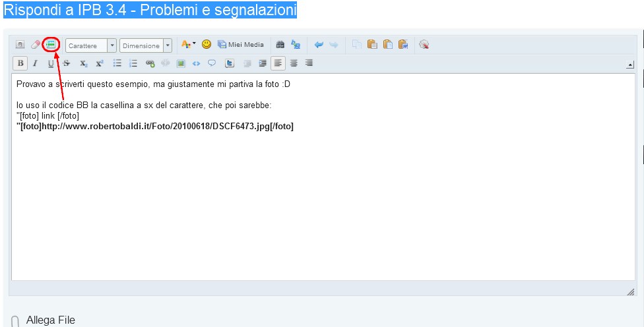Click Allega File to attach a file
Screen dimensions: 644x327
coord(50,320)
